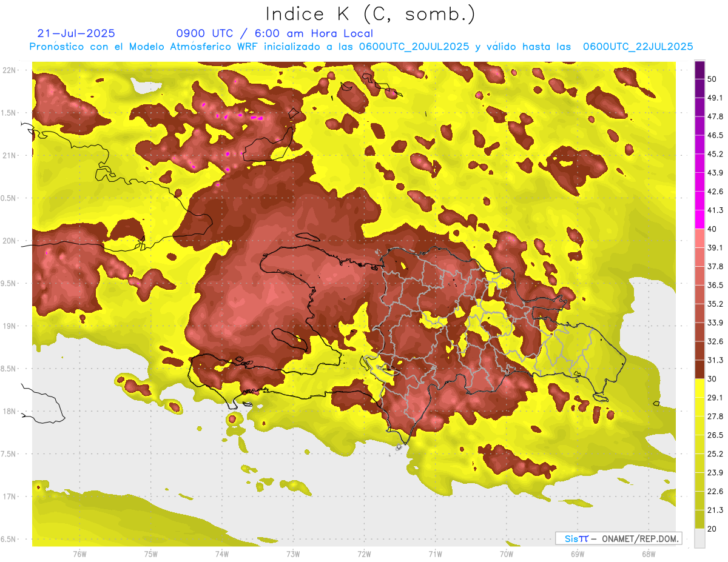This screenshot has width=728, height=562.
Task: Click the colorbar value "50"
Action: pyautogui.click(x=713, y=79)
